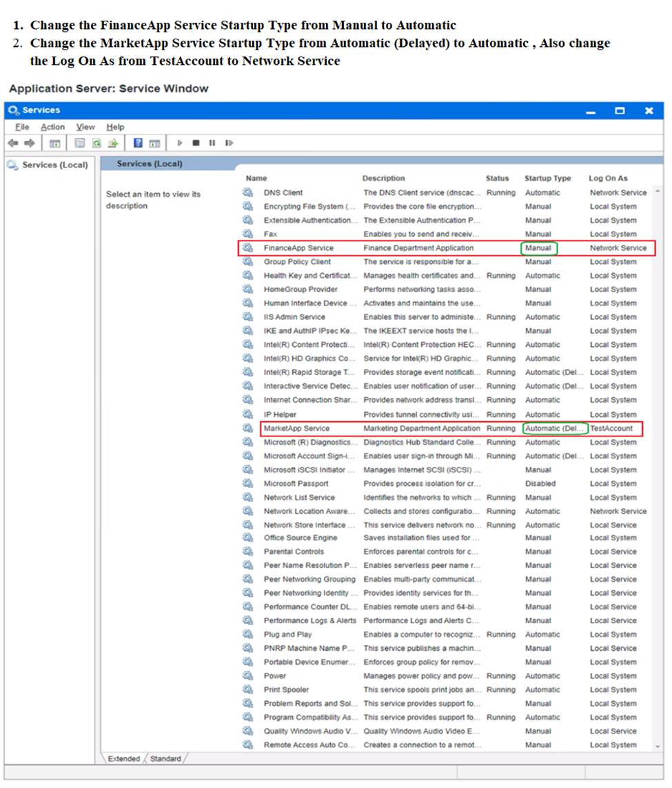Image resolution: width=672 pixels, height=788 pixels.
Task: Click the Forward arrow in the toolbar
Action: tap(29, 143)
